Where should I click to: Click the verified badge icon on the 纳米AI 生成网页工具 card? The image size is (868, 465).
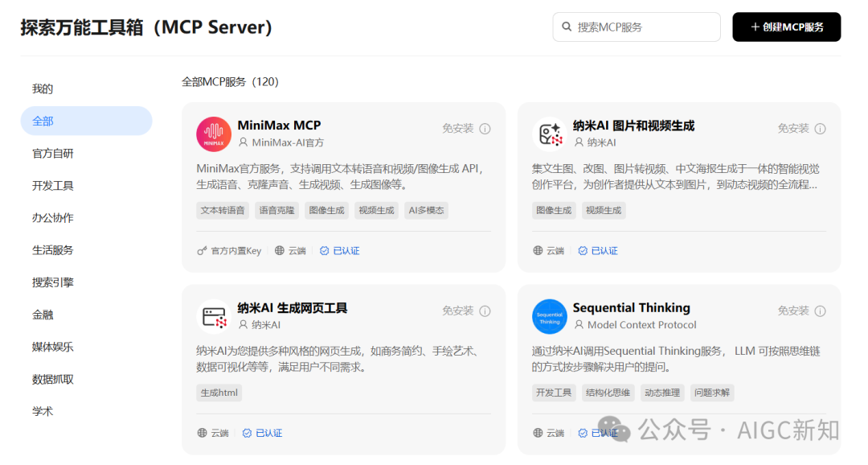247,433
